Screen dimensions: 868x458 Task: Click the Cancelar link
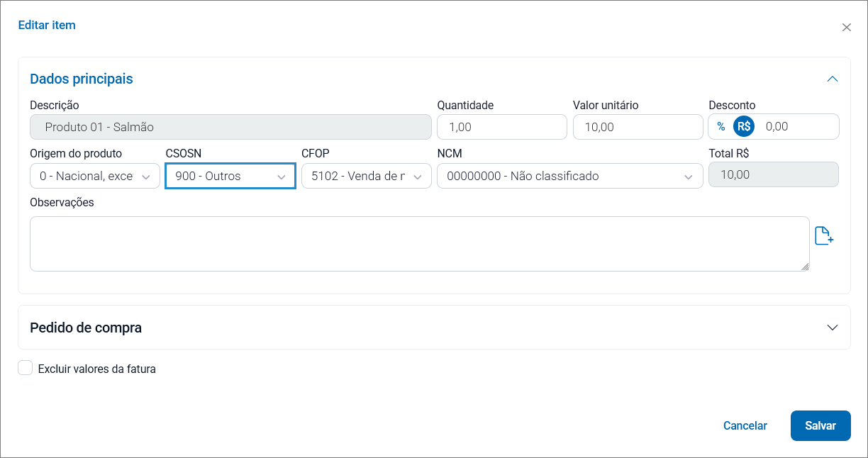[745, 426]
